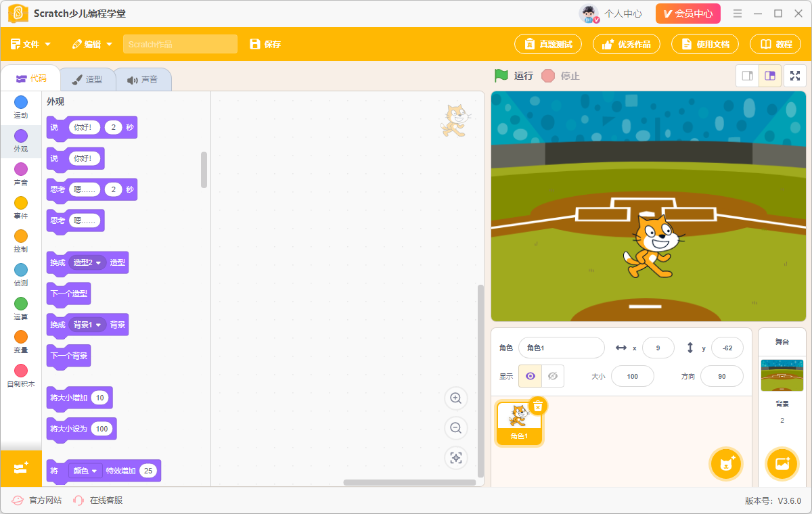Image resolution: width=812 pixels, height=514 pixels.
Task: Click the 将大小设为 100 block
Action: click(x=81, y=429)
